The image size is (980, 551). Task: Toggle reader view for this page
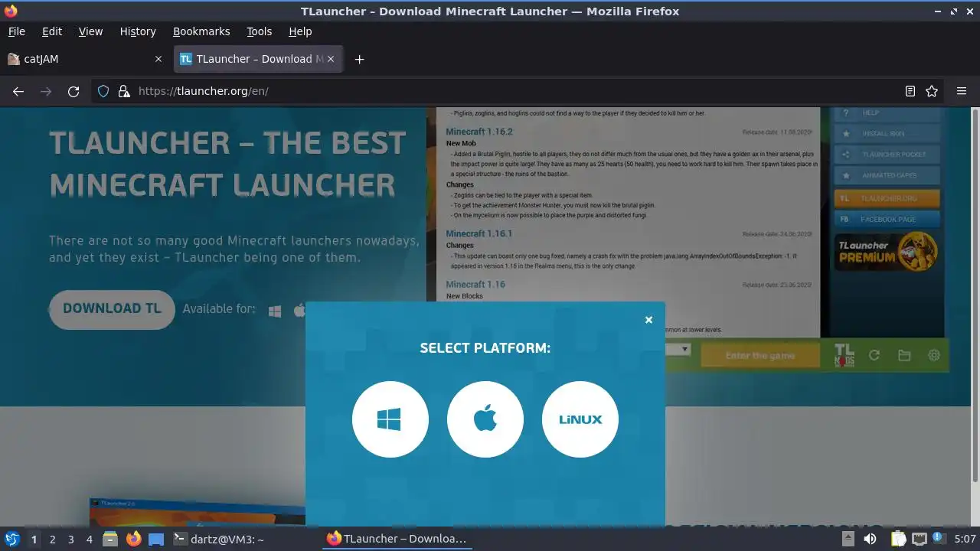tap(910, 91)
